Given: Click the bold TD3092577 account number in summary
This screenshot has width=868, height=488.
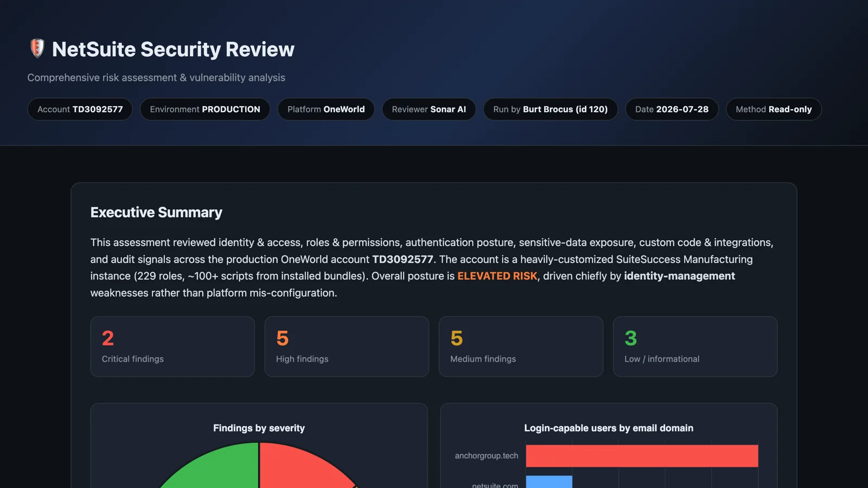Looking at the screenshot, I should 403,259.
